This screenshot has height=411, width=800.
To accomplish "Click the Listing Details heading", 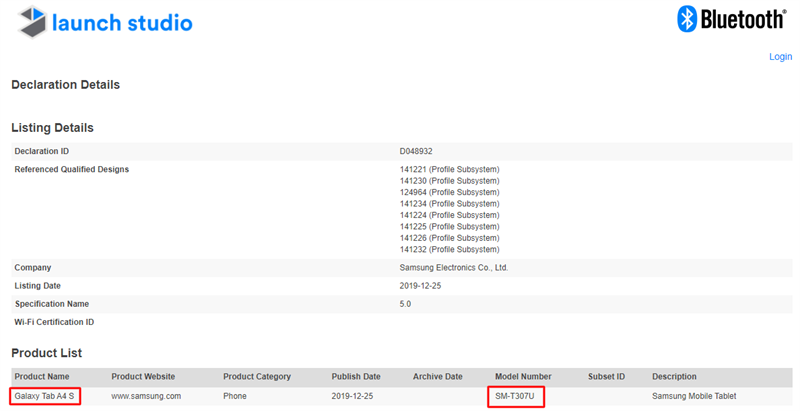I will click(x=53, y=127).
